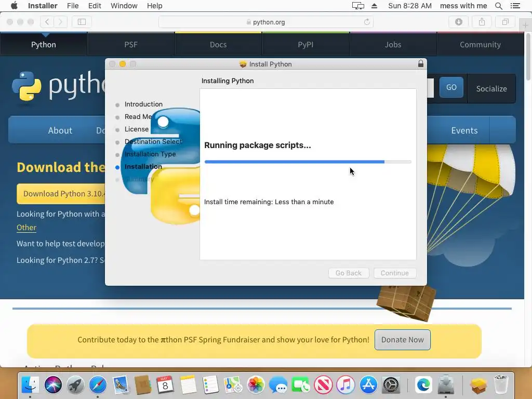The width and height of the screenshot is (532, 399).
Task: Switch to Safari compass icon in dock
Action: [x=98, y=385]
